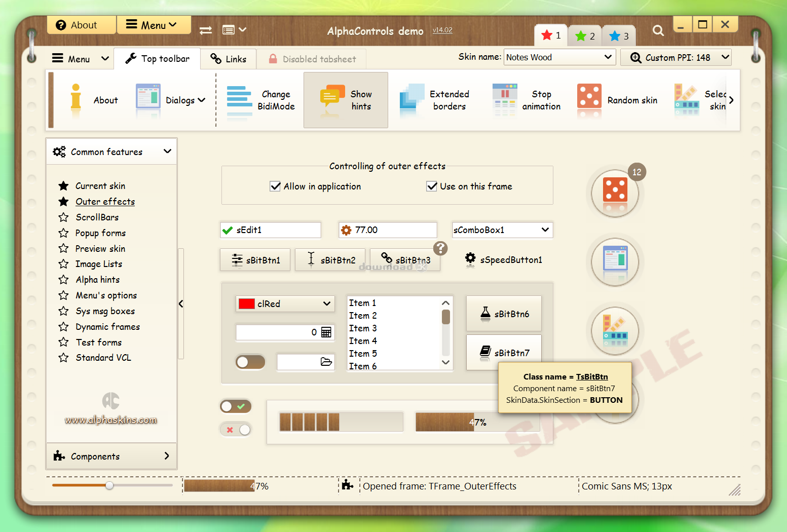Viewport: 787px width, 532px height.
Task: Click the Random skin dice icon
Action: click(589, 96)
